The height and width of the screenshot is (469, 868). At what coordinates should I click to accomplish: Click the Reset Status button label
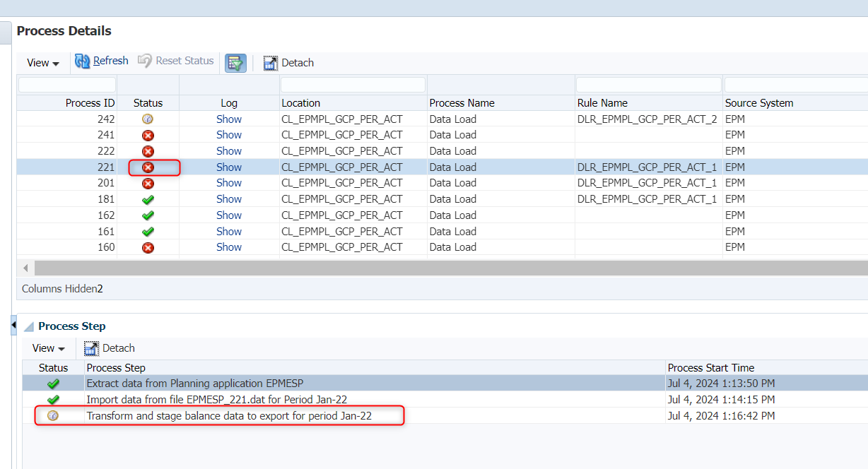(184, 61)
